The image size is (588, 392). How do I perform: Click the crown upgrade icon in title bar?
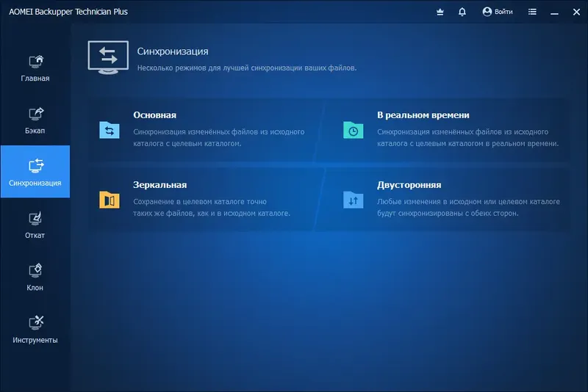(x=440, y=12)
